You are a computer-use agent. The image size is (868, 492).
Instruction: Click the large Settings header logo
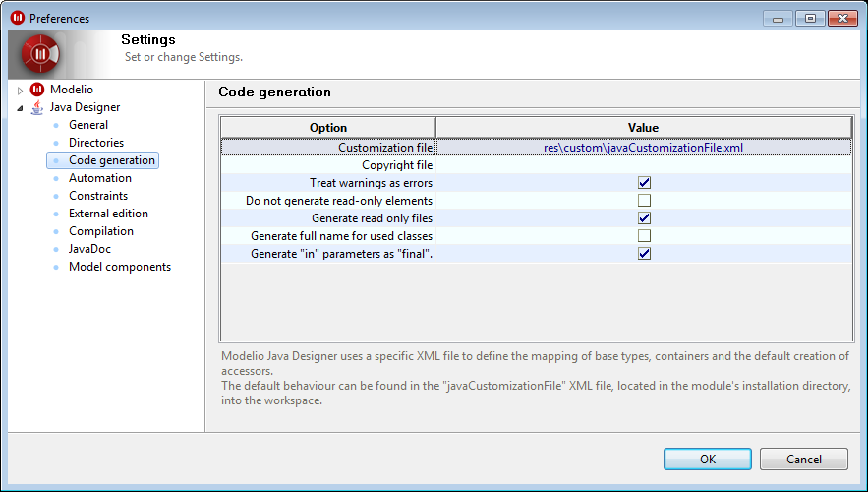[x=40, y=54]
